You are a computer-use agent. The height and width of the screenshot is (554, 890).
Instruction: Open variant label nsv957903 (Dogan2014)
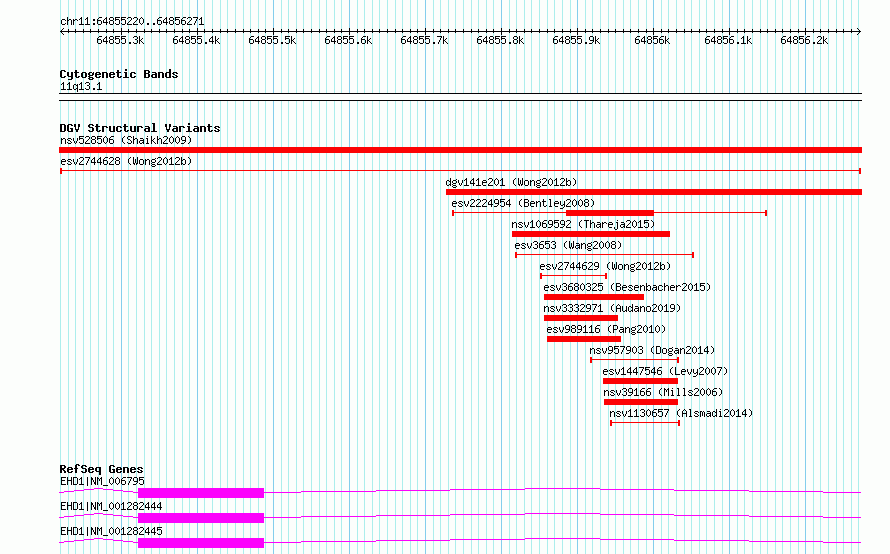652,350
